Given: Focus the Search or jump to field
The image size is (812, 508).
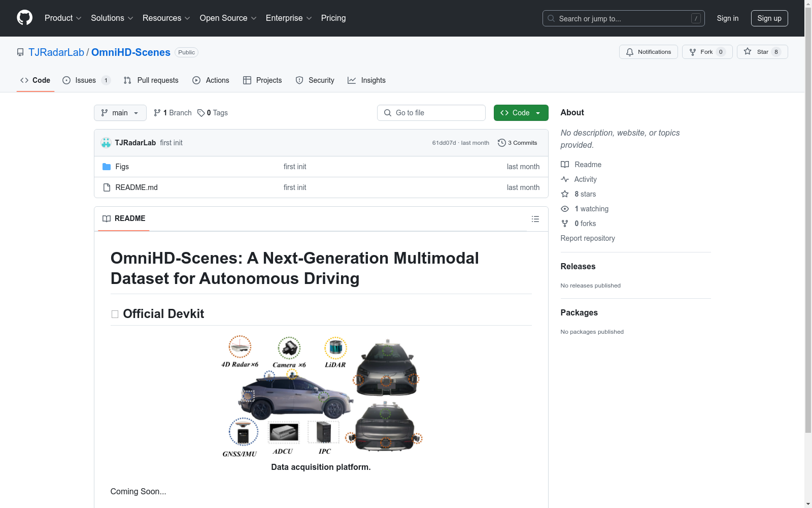Looking at the screenshot, I should click(624, 18).
